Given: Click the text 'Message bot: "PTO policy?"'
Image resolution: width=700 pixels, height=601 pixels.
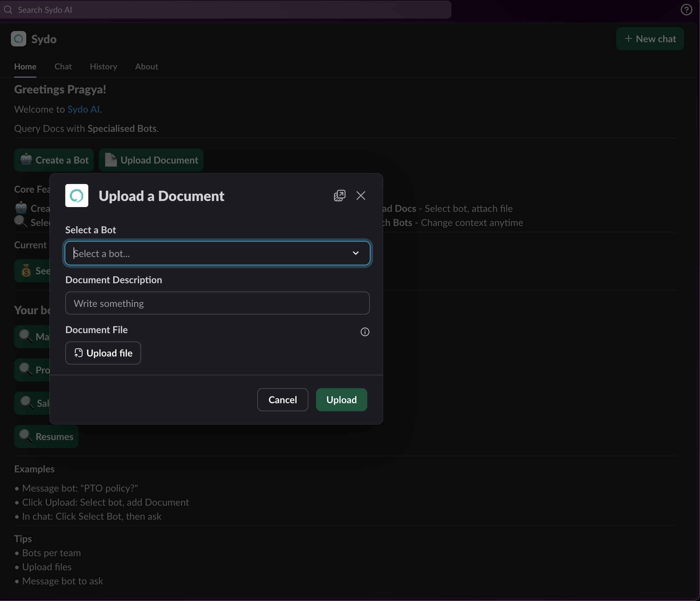Looking at the screenshot, I should (x=80, y=488).
